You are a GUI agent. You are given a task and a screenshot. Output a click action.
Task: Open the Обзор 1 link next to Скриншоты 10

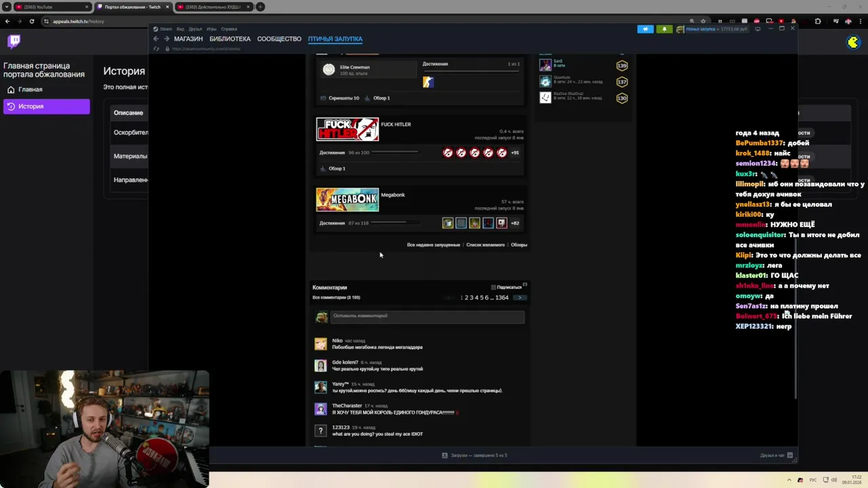[x=381, y=98]
